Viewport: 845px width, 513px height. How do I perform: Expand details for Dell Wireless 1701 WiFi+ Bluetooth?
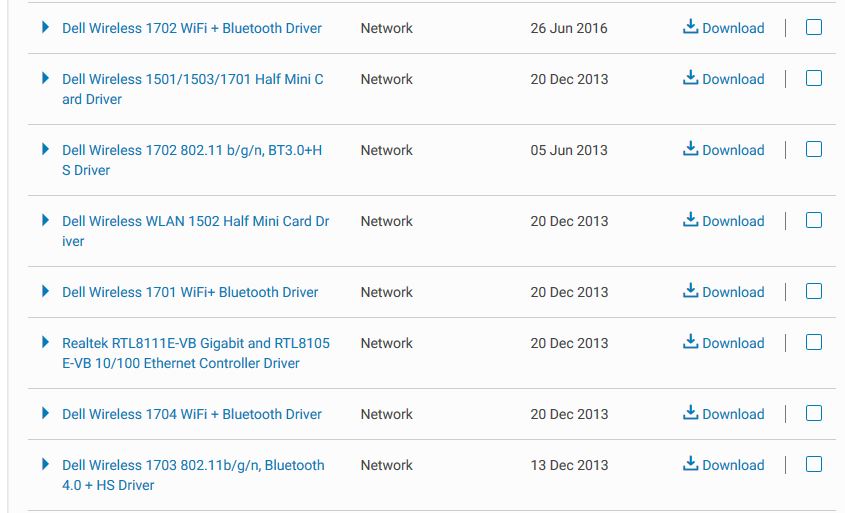coord(45,292)
